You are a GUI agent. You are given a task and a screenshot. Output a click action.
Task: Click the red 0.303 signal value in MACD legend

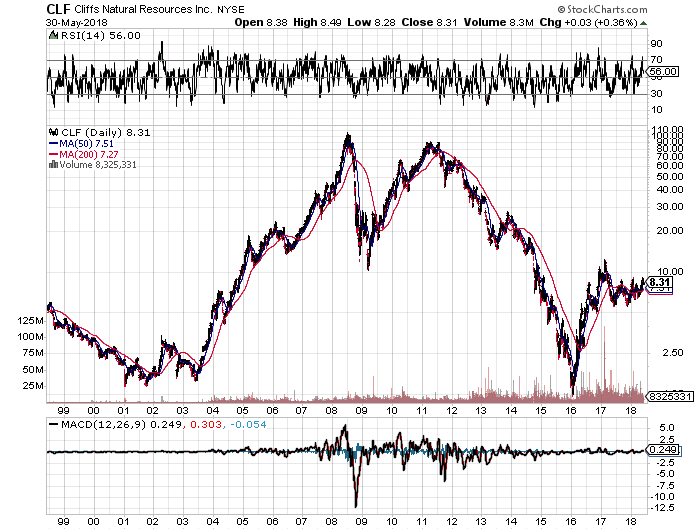coord(206,424)
